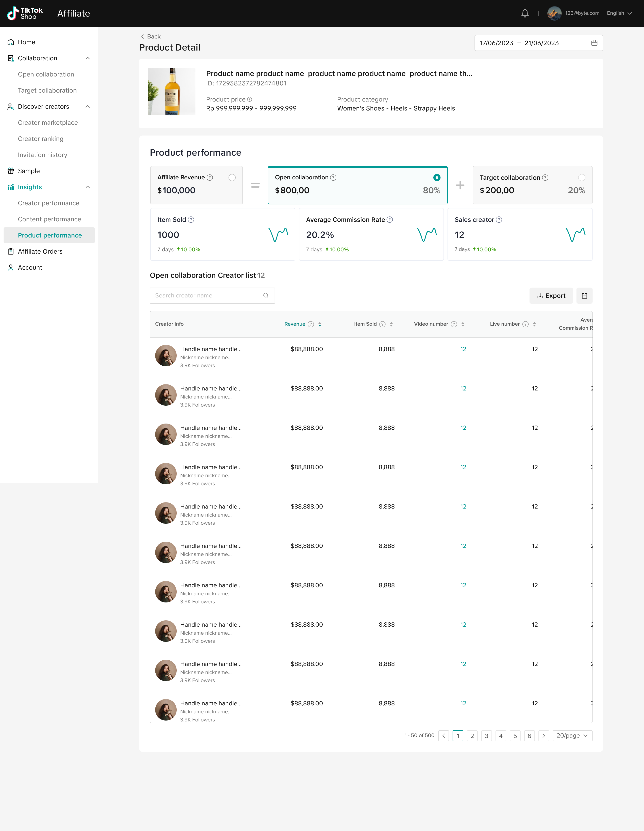This screenshot has height=831, width=644.
Task: Open the 20/page size dropdown
Action: tap(572, 736)
